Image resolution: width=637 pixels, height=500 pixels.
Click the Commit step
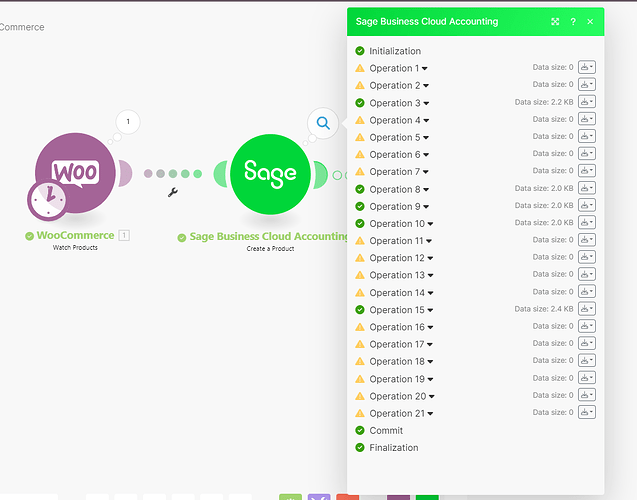(x=386, y=431)
